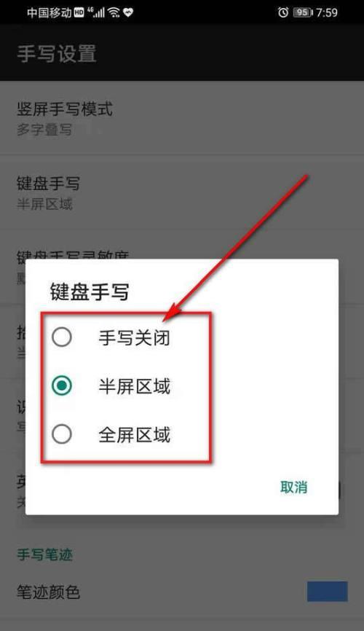Tap the 手写设置 page title
The image size is (364, 631).
[x=57, y=53]
